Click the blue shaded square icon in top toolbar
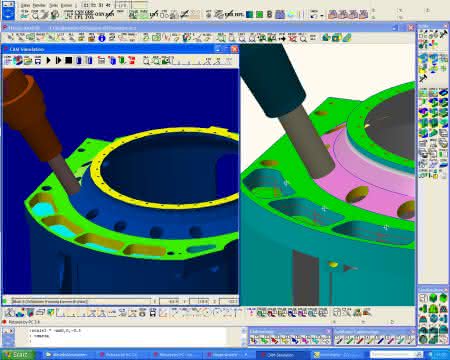450x360 pixels. point(249,15)
